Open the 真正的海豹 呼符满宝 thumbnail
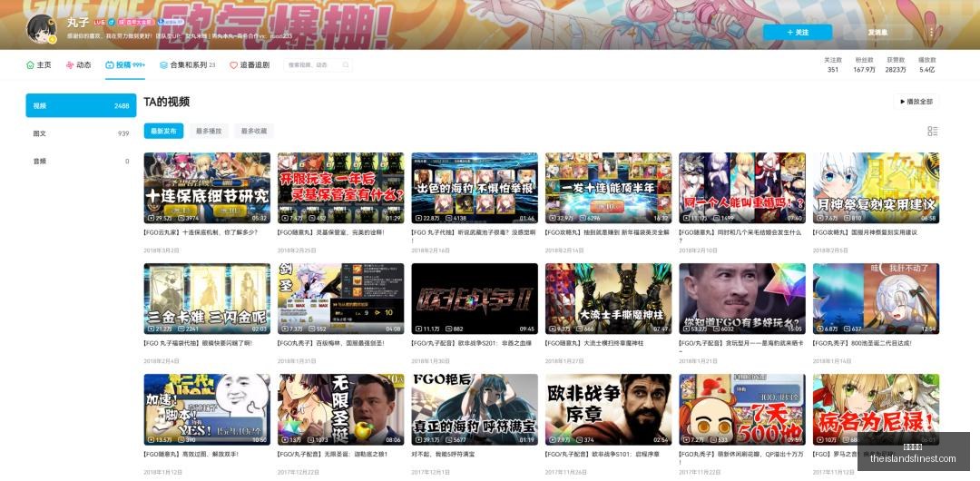Viewport: 980px width, 481px height. coord(475,409)
